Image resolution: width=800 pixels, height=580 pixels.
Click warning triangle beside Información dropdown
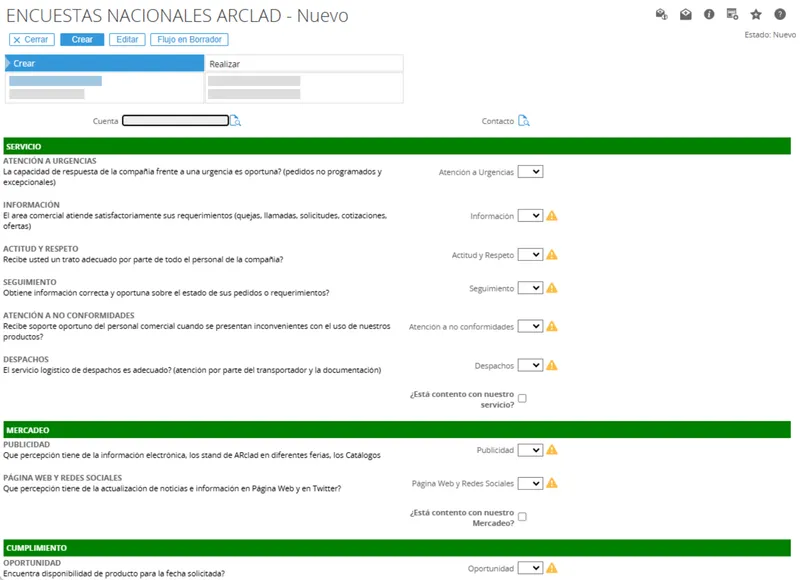click(552, 216)
